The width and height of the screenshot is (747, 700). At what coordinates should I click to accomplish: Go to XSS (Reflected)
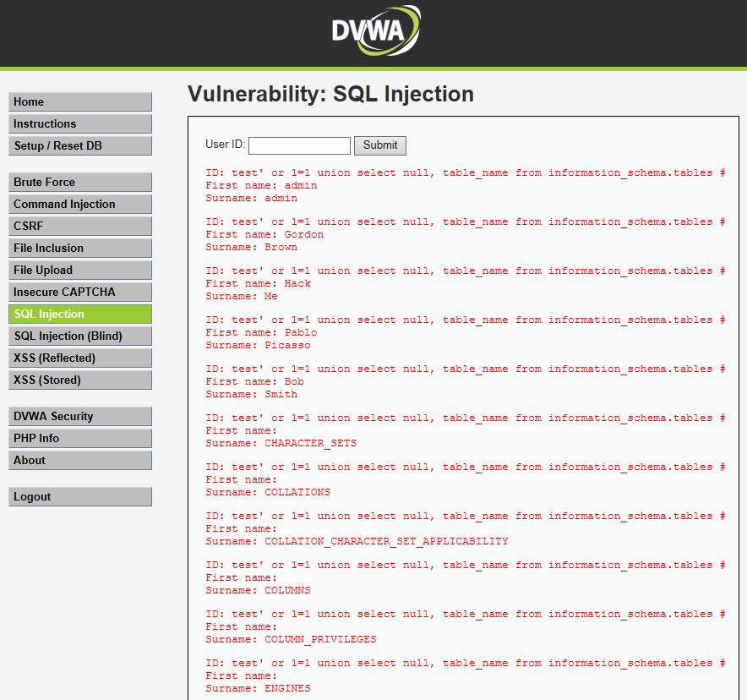[80, 358]
